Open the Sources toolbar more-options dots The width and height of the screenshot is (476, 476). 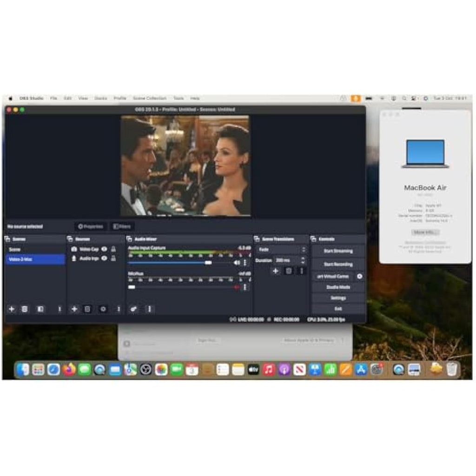(x=119, y=309)
